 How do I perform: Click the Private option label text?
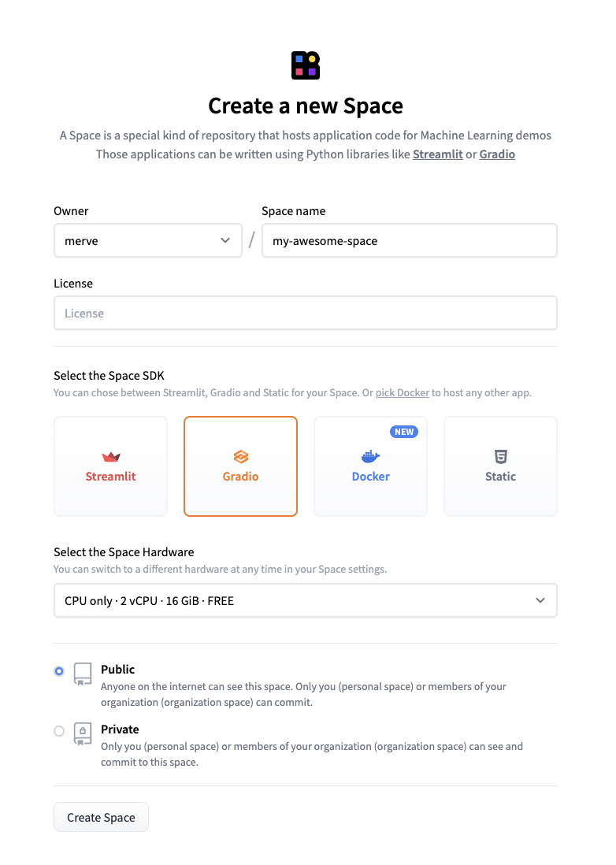click(x=120, y=729)
